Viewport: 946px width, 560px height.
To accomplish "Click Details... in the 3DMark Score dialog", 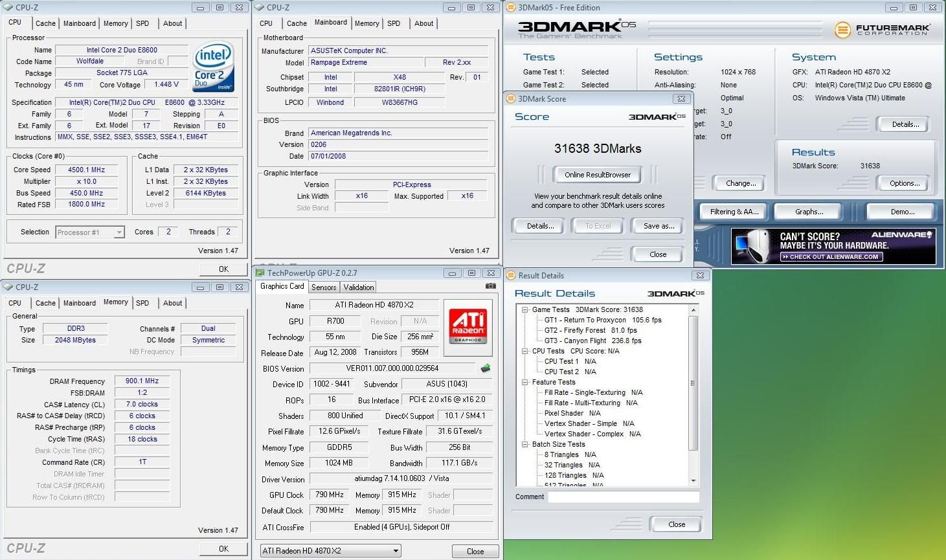I will [540, 226].
